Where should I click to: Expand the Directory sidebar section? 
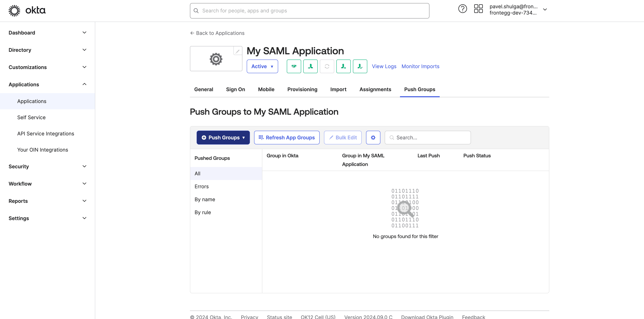pyautogui.click(x=47, y=50)
